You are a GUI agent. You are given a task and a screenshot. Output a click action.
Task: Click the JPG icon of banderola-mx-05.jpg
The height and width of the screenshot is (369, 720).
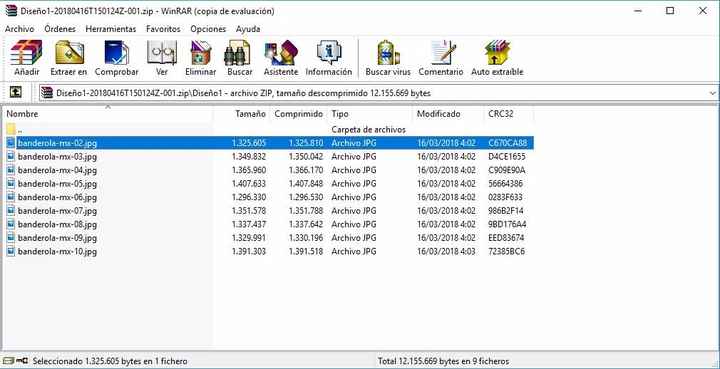[11, 184]
